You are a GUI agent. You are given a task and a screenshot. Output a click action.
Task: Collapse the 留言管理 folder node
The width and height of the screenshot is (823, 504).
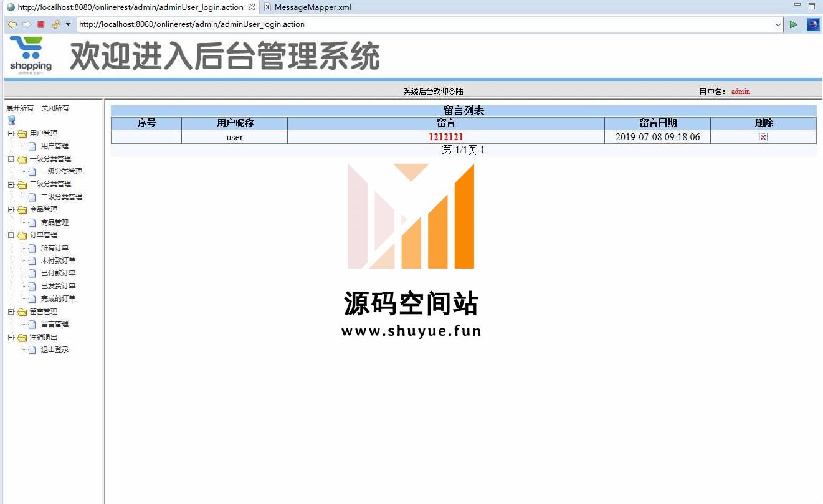tap(11, 312)
